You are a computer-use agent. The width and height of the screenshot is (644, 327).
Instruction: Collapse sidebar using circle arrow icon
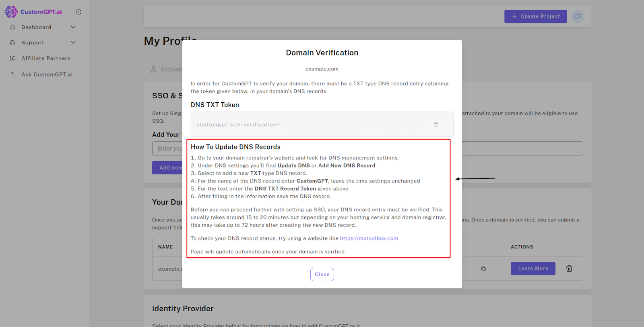pos(79,12)
